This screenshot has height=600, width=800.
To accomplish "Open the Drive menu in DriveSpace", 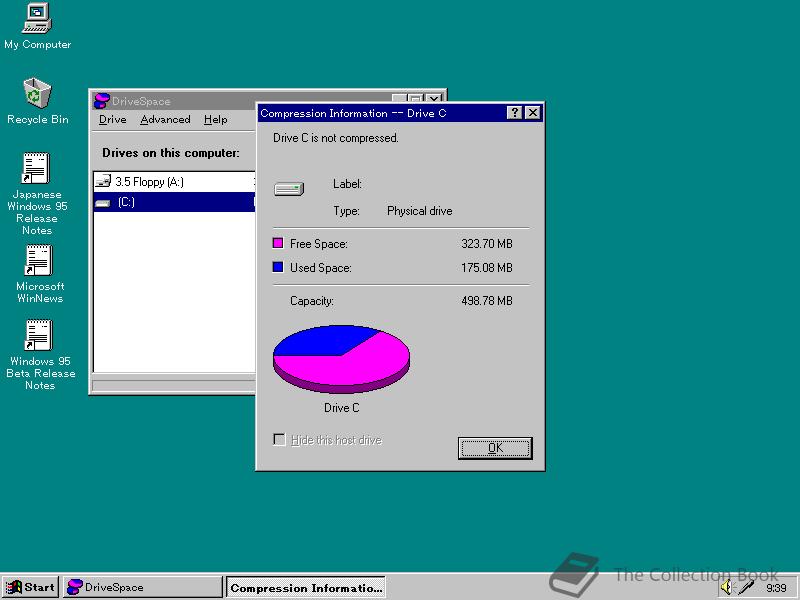I will click(x=112, y=119).
